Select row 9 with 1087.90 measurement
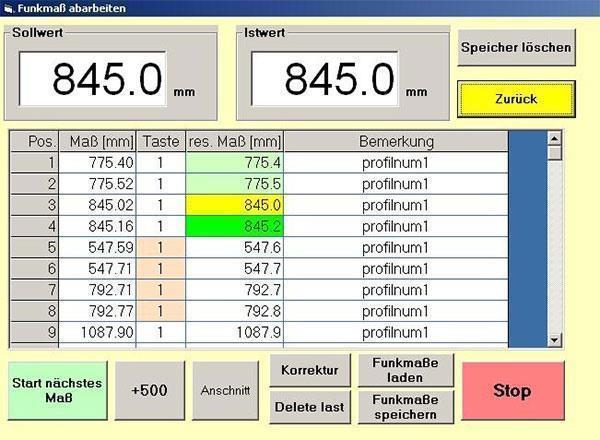600x440 pixels. (98, 331)
